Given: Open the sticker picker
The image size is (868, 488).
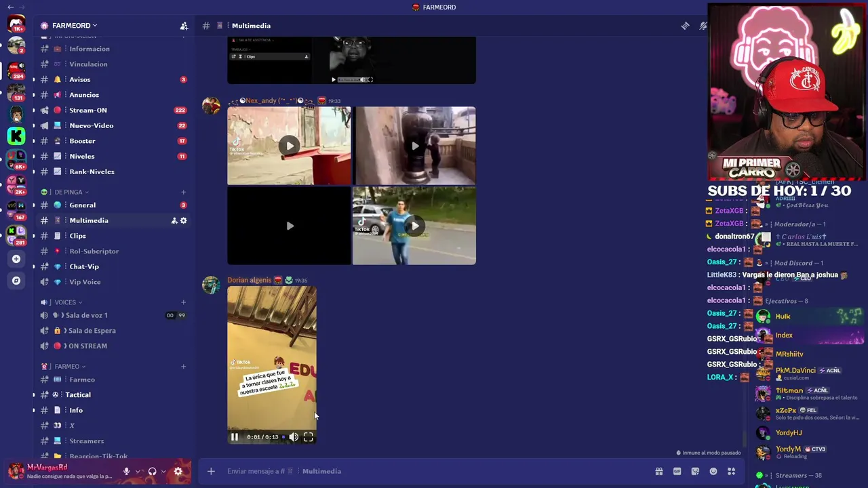Looking at the screenshot, I should [695, 471].
